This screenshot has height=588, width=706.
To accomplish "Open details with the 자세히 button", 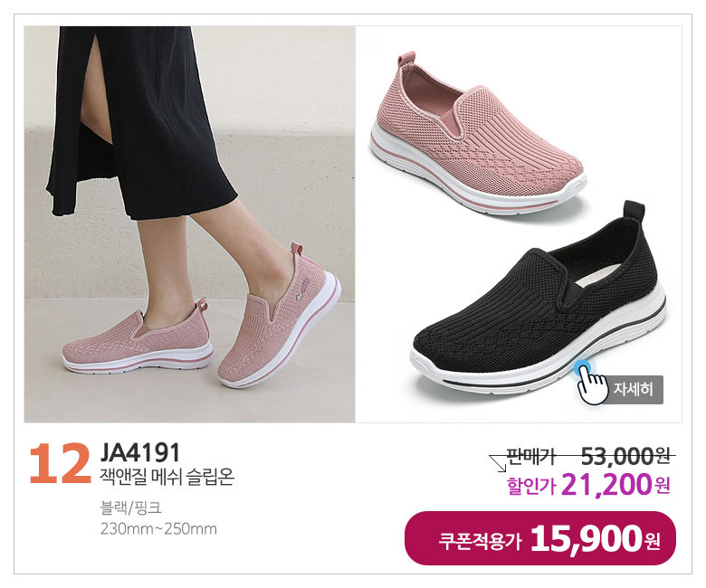I will [x=633, y=389].
